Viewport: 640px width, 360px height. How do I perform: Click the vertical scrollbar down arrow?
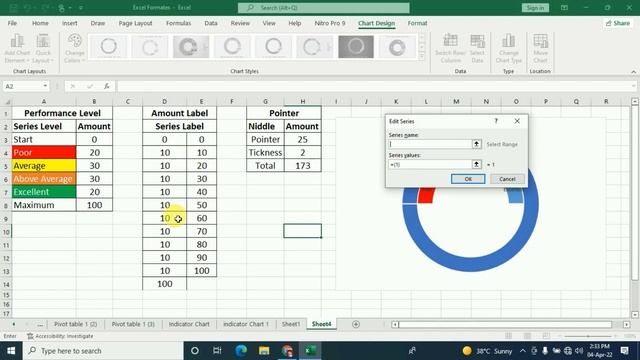(635, 315)
